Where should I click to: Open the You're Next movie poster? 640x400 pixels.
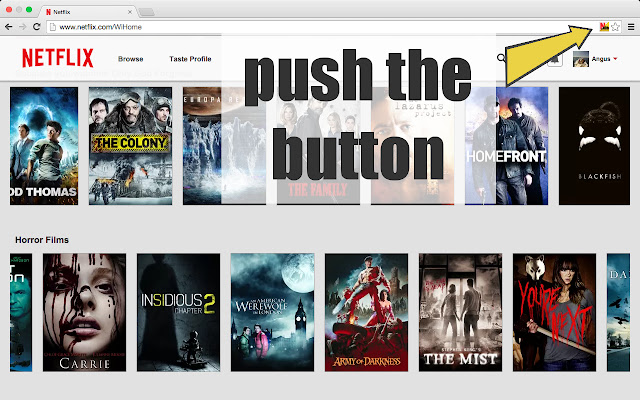(x=554, y=312)
